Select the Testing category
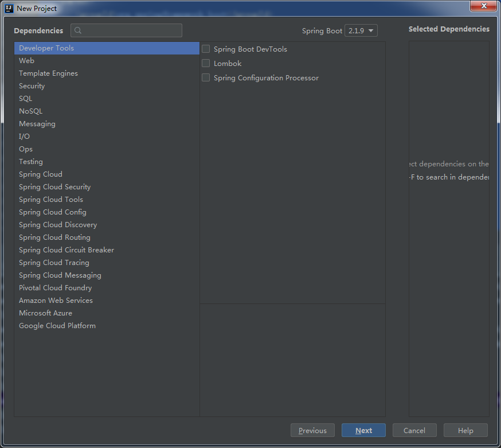 (x=107, y=162)
